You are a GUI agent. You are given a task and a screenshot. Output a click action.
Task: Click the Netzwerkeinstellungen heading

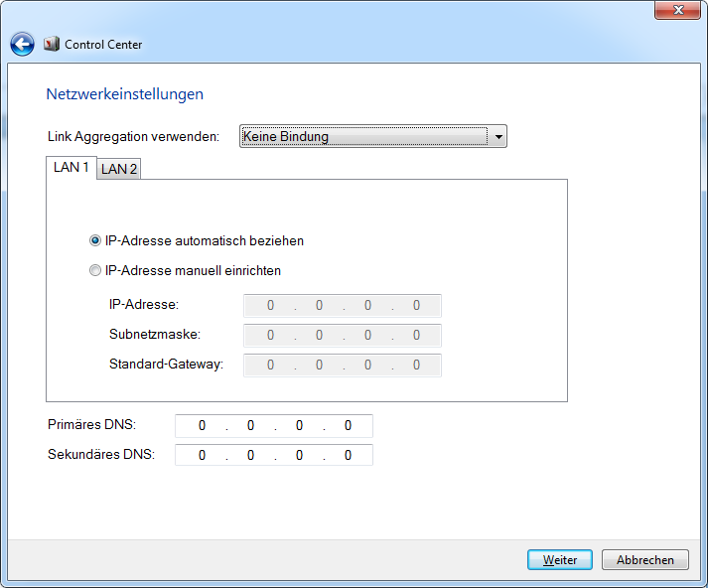pyautogui.click(x=125, y=94)
